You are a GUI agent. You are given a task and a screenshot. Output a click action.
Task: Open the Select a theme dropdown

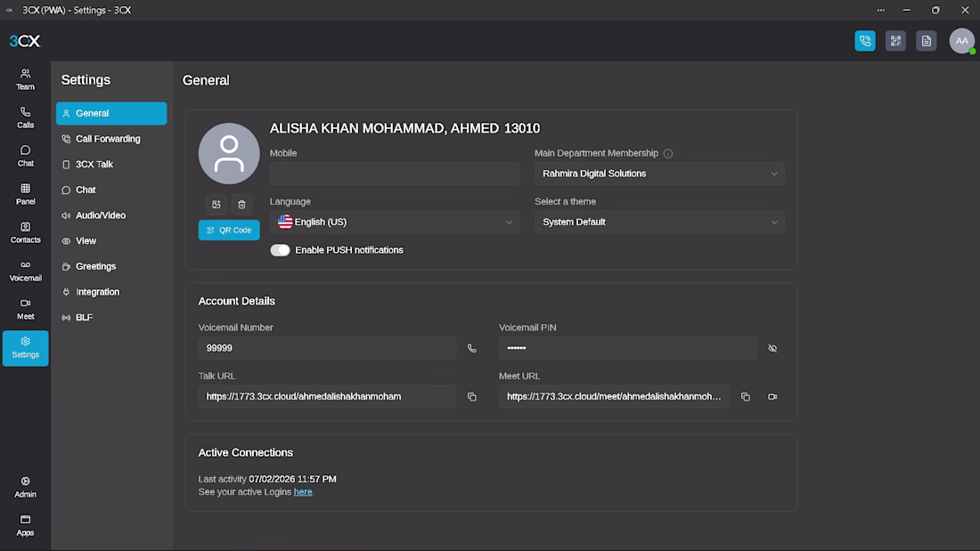[659, 222]
